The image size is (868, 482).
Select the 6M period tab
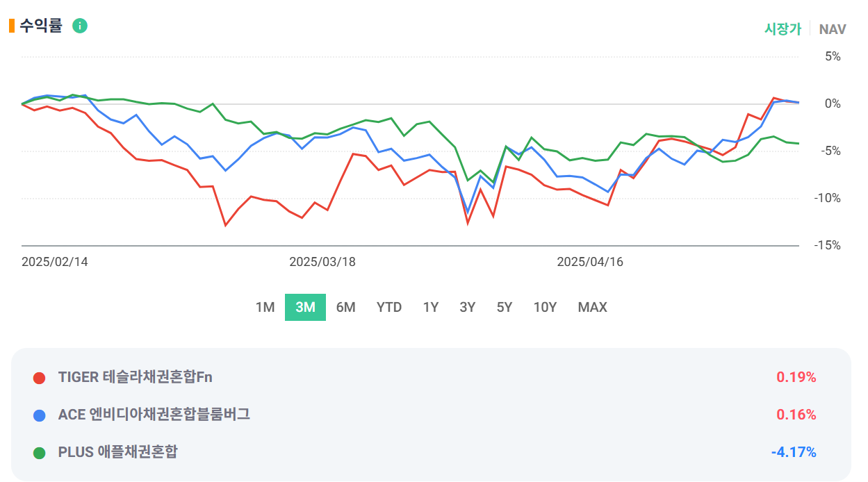(x=345, y=307)
